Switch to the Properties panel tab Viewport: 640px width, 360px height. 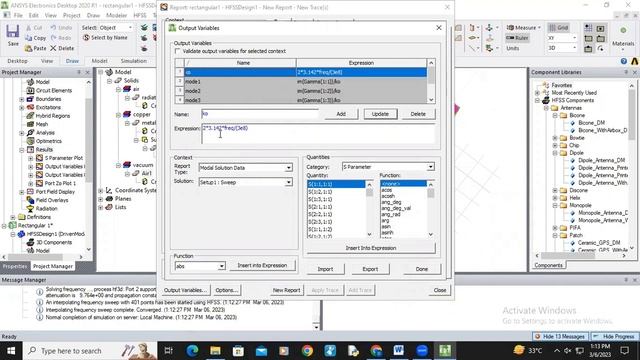click(x=15, y=266)
